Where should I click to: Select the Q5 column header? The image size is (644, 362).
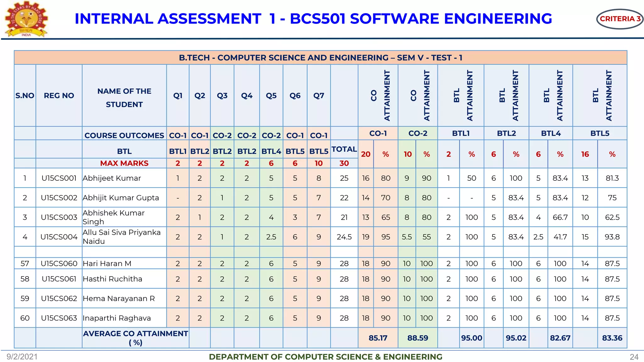(271, 96)
